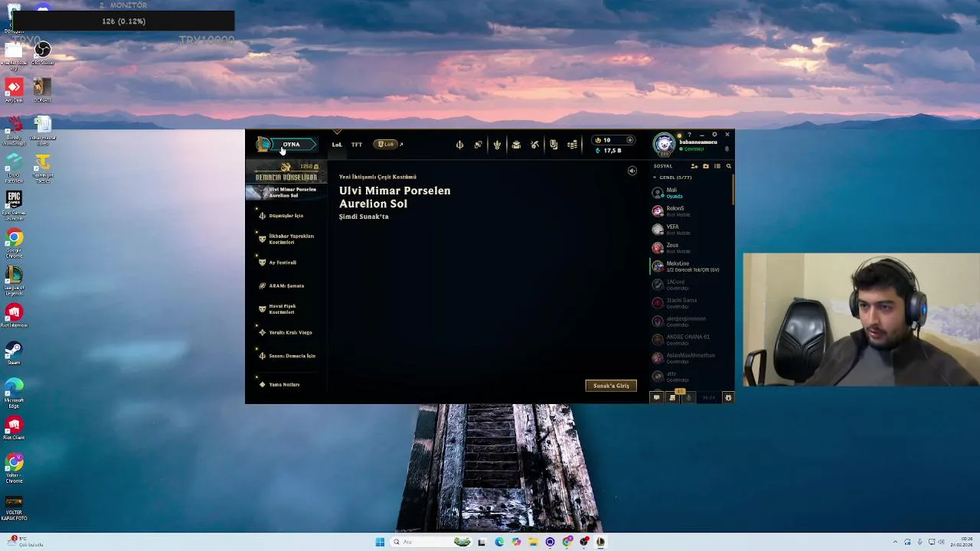The height and width of the screenshot is (551, 980).
Task: Click the friends list scrollbar
Action: 733,190
